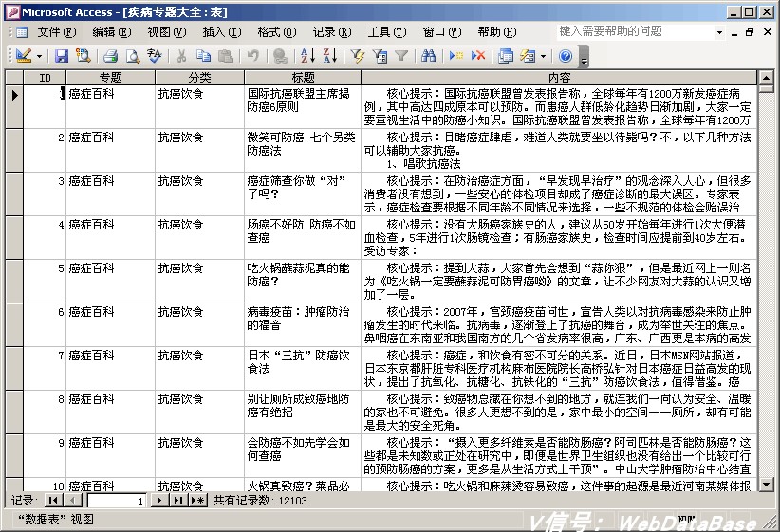Show the Database Window icon
780x532 pixels.
click(x=506, y=56)
